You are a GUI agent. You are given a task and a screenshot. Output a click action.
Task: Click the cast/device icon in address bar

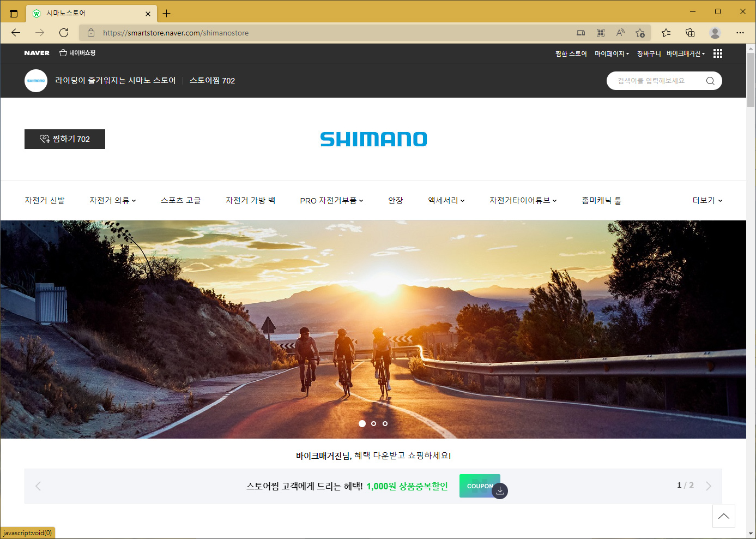click(581, 33)
